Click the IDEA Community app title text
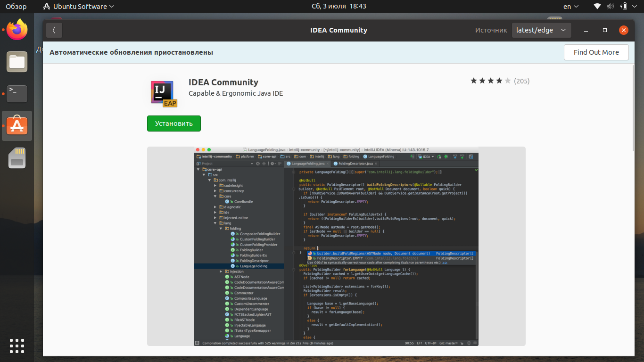 (223, 82)
